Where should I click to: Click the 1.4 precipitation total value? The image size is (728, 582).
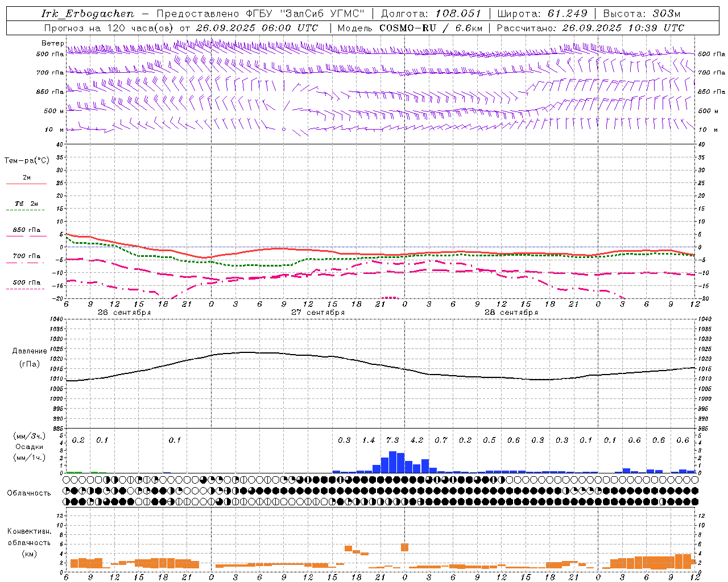369,440
